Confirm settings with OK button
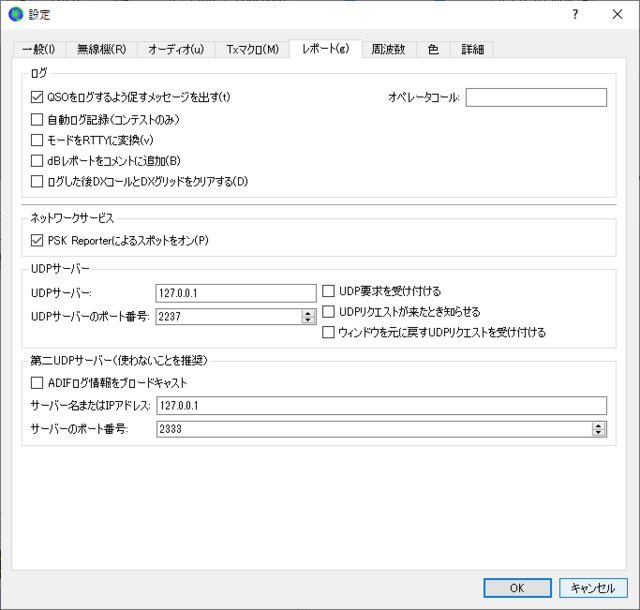This screenshot has width=640, height=610. tap(517, 588)
